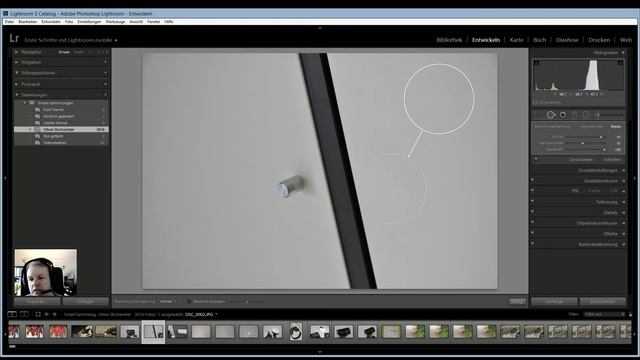Image resolution: width=640 pixels, height=360 pixels.
Task: Collapse the Schnappschüsse panel
Action: coord(17,73)
